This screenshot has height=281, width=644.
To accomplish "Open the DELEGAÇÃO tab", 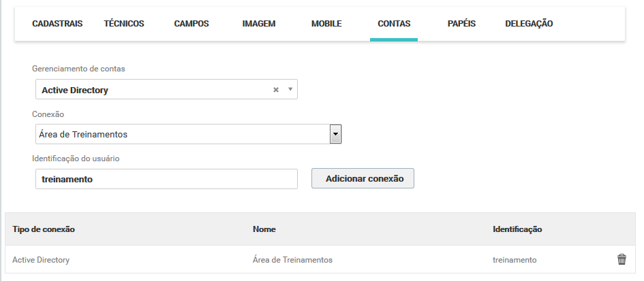I will (529, 23).
